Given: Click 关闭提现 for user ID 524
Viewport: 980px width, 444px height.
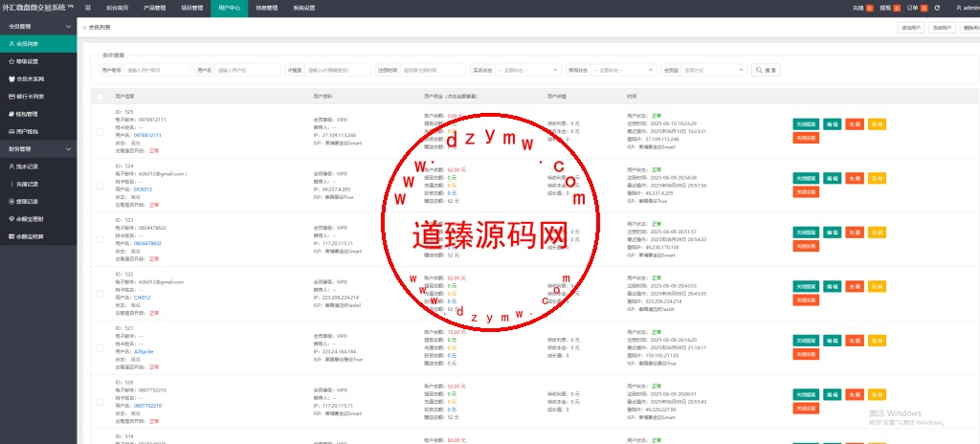Looking at the screenshot, I should [806, 178].
